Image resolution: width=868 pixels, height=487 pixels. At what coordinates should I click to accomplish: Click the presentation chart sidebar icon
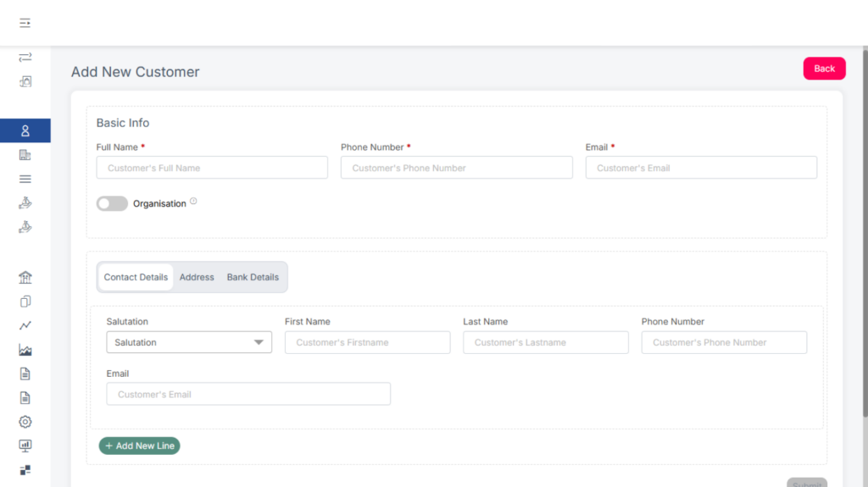[25, 445]
